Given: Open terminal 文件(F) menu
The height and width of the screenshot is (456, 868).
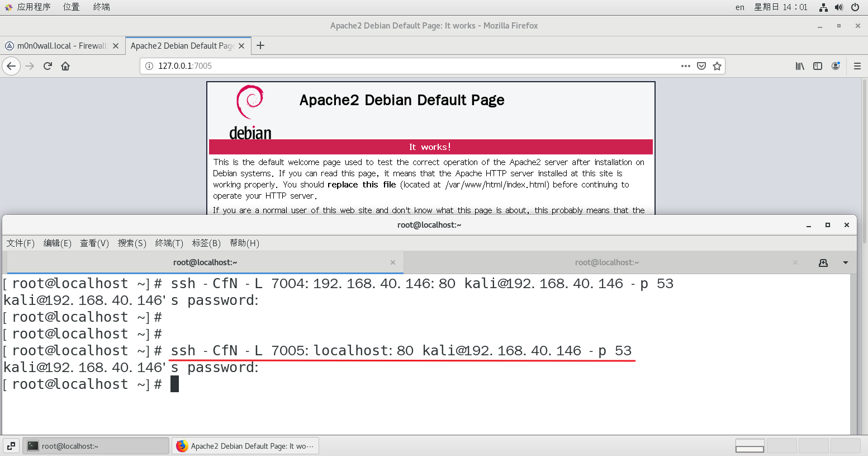Looking at the screenshot, I should pyautogui.click(x=21, y=243).
